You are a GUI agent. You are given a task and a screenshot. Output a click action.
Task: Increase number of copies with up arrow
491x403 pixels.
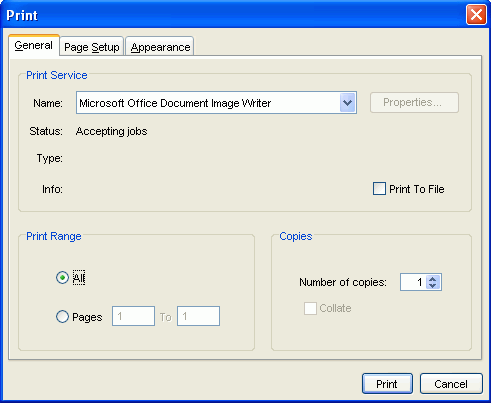432,279
